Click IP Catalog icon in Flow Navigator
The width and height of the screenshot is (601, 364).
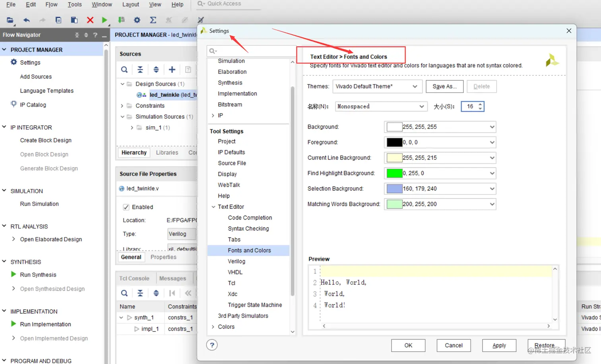tap(14, 104)
